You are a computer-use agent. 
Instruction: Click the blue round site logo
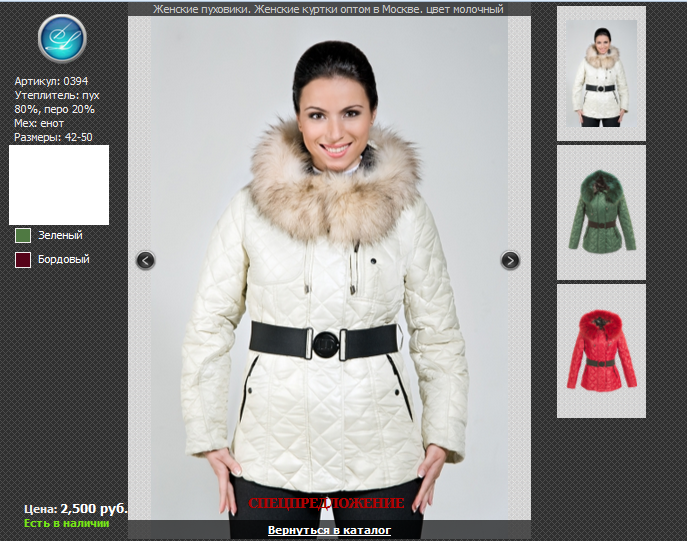click(62, 39)
